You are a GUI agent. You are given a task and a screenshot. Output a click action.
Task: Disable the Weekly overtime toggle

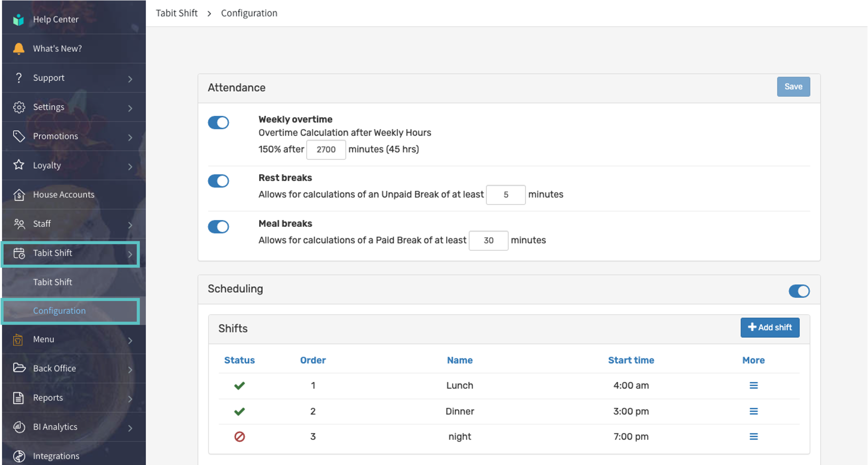[218, 123]
